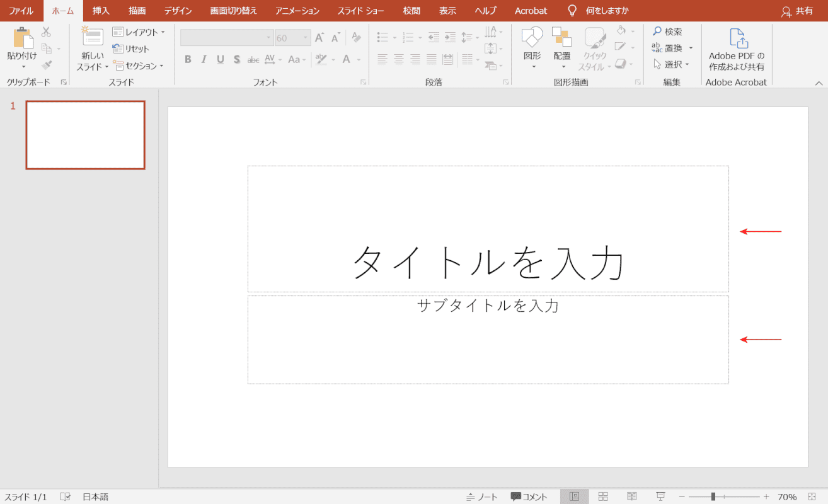Screen dimensions: 828x504
Task: Click the Increase Font Size icon
Action: point(319,38)
